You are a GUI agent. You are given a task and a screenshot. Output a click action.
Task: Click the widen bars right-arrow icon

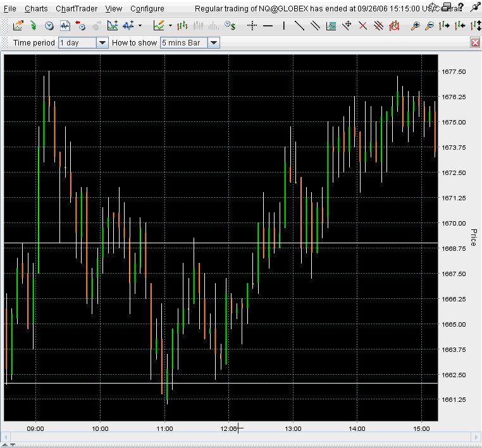[x=445, y=25]
